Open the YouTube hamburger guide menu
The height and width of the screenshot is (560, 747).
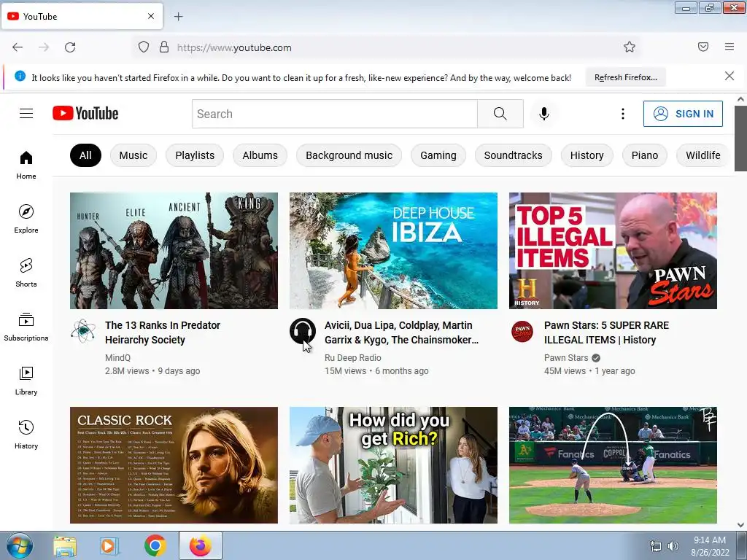coord(26,113)
